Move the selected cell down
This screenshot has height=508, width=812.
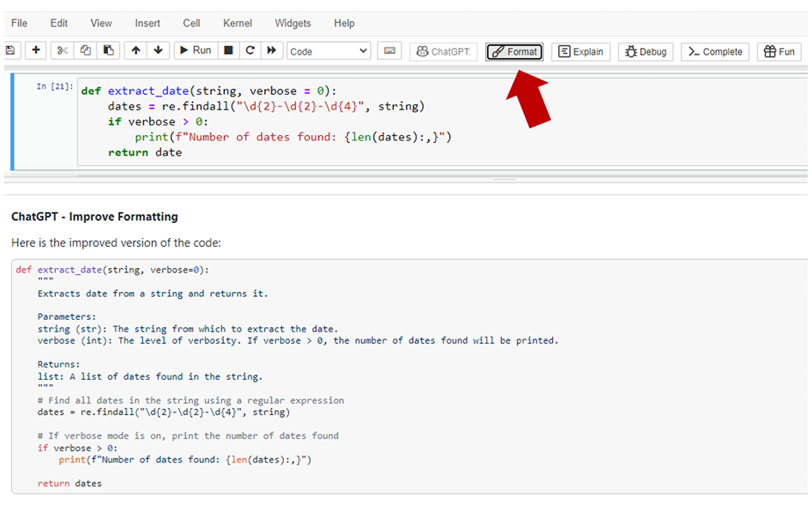pos(158,51)
